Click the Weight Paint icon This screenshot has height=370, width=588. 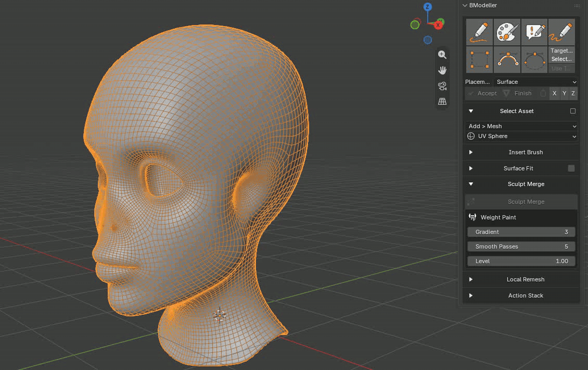click(x=473, y=217)
